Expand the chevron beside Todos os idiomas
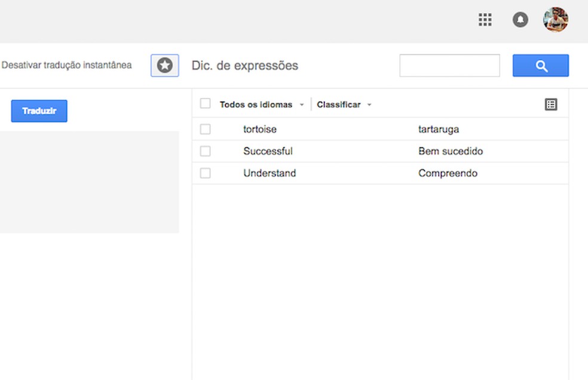The height and width of the screenshot is (380, 588). pos(302,104)
